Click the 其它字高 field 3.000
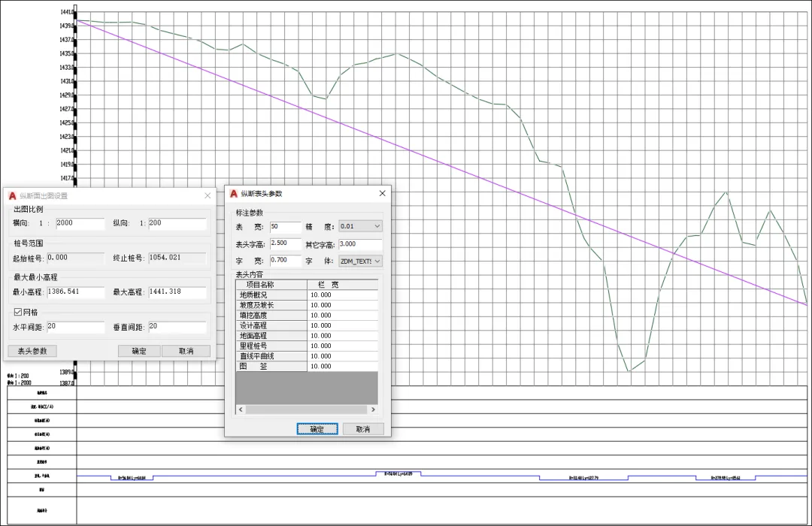Image resolution: width=812 pixels, height=526 pixels. (360, 244)
